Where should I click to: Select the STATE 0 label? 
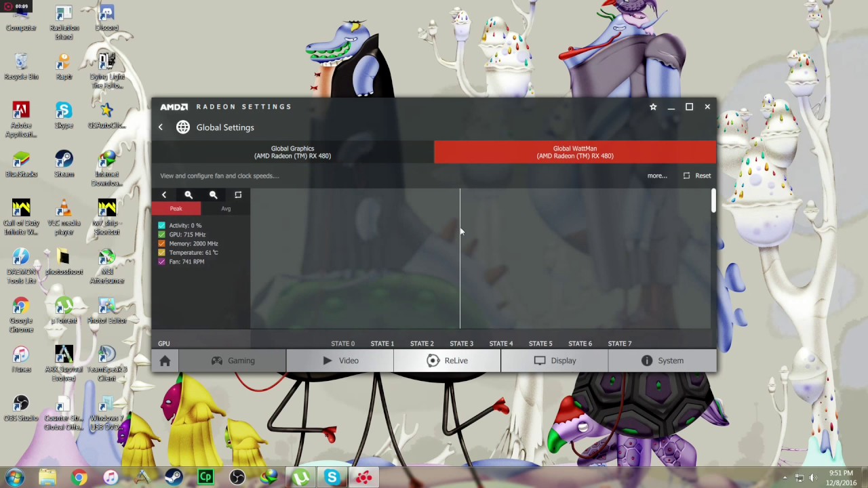(342, 344)
